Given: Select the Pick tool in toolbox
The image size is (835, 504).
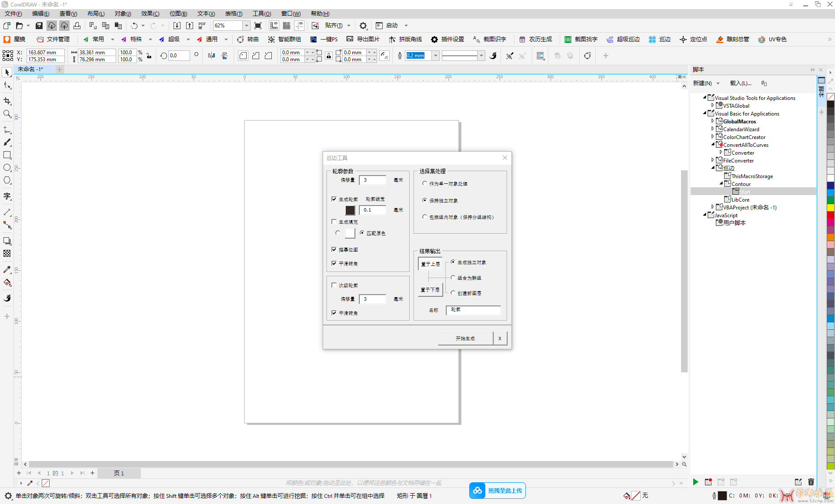Looking at the screenshot, I should [7, 72].
